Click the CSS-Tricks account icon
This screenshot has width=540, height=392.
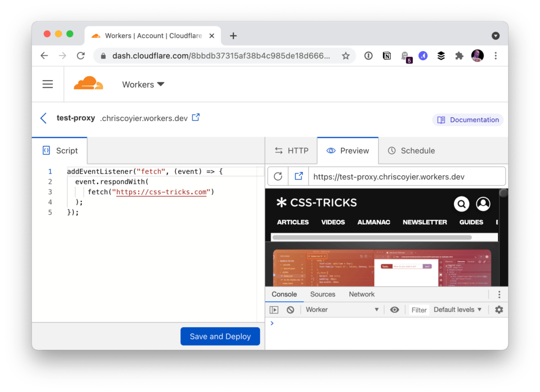(x=483, y=204)
